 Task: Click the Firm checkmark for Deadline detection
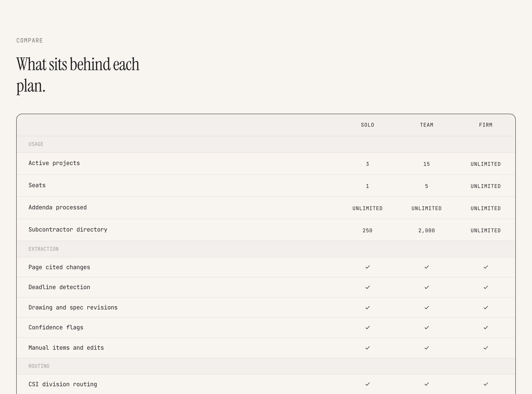point(486,287)
